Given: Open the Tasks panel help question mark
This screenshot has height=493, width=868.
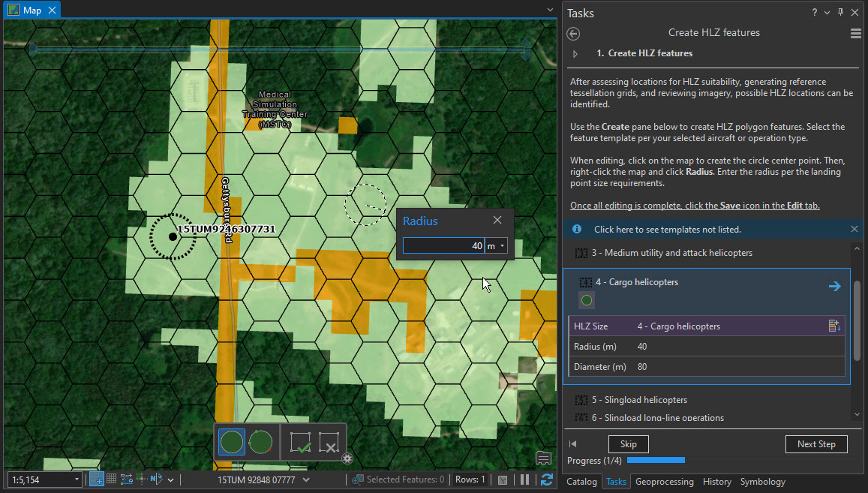Looking at the screenshot, I should point(814,13).
